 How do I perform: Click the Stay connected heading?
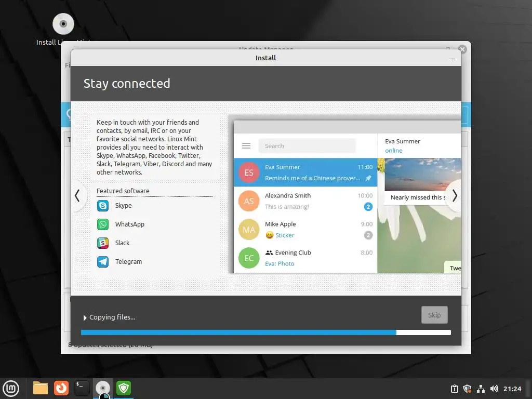tap(127, 84)
